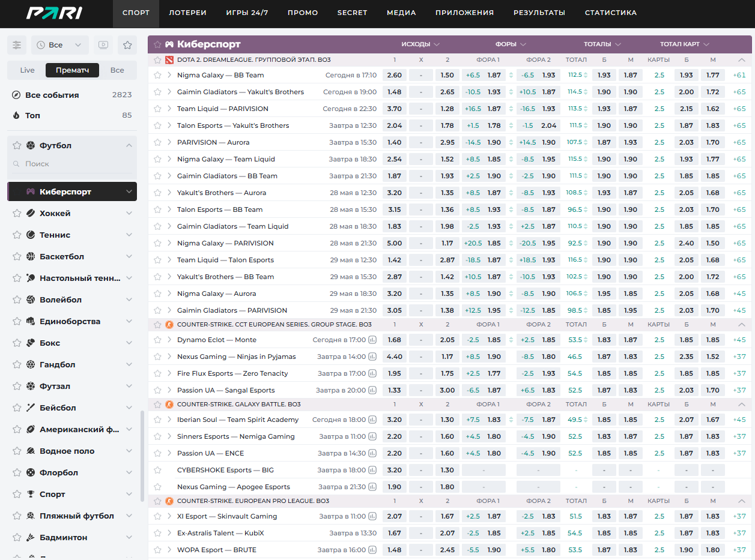Click the handball icon next to Гандбол
The width and height of the screenshot is (755, 560).
[x=31, y=364]
